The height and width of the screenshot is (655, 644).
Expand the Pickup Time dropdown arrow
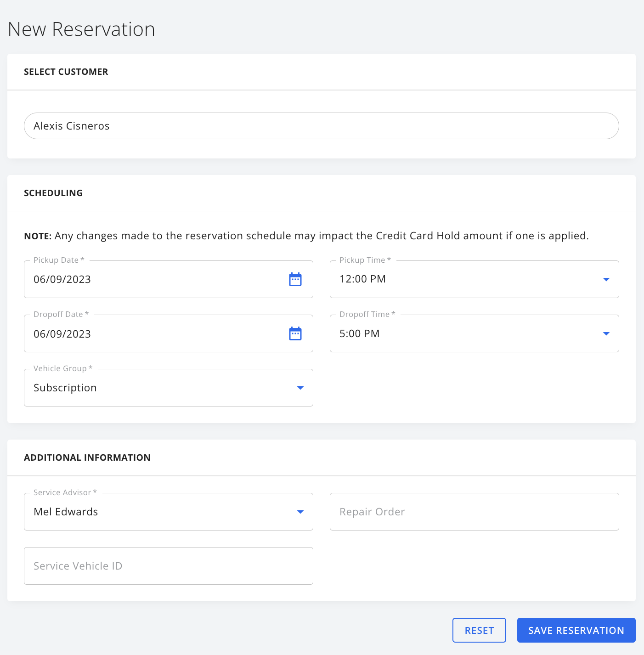click(x=606, y=279)
